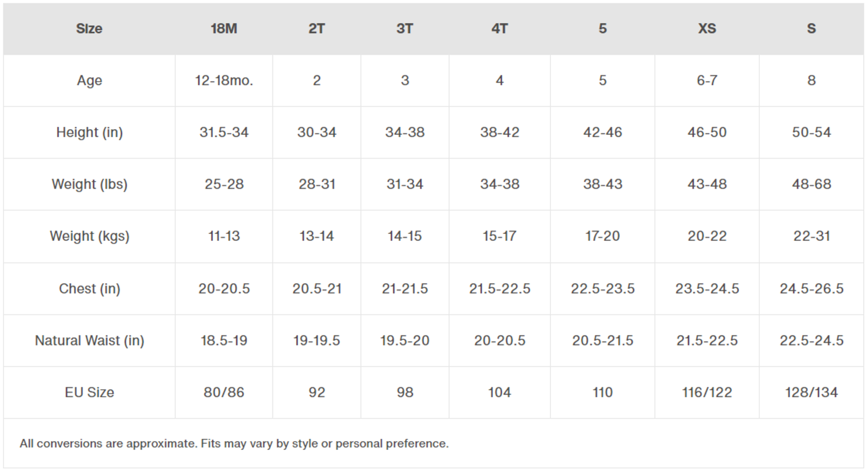This screenshot has height=473, width=868.
Task: Click the 12-18mo. age cell
Action: click(224, 80)
